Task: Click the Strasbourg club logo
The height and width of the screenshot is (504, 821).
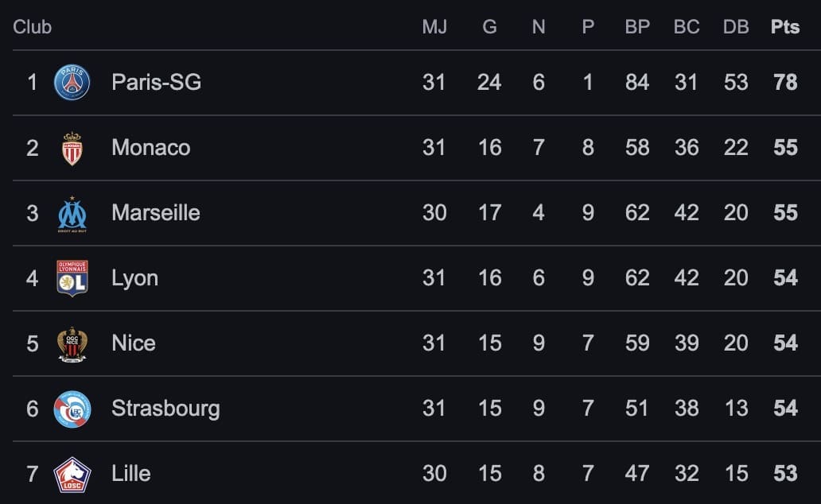Action: click(x=72, y=409)
